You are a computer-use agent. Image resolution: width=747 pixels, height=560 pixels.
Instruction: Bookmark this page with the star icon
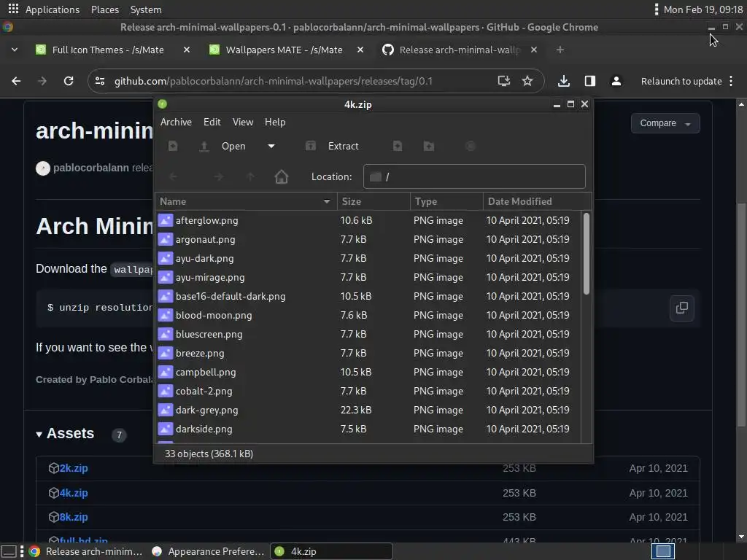tap(527, 81)
